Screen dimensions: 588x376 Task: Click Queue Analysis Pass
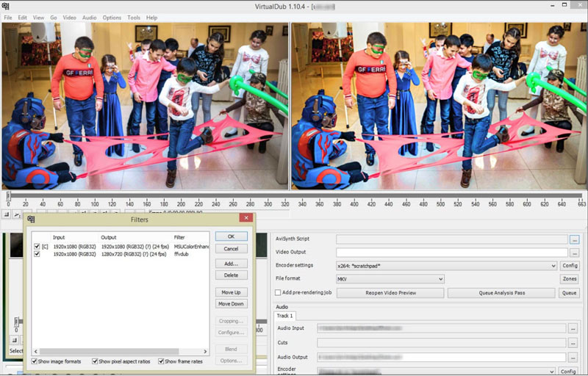coord(501,293)
